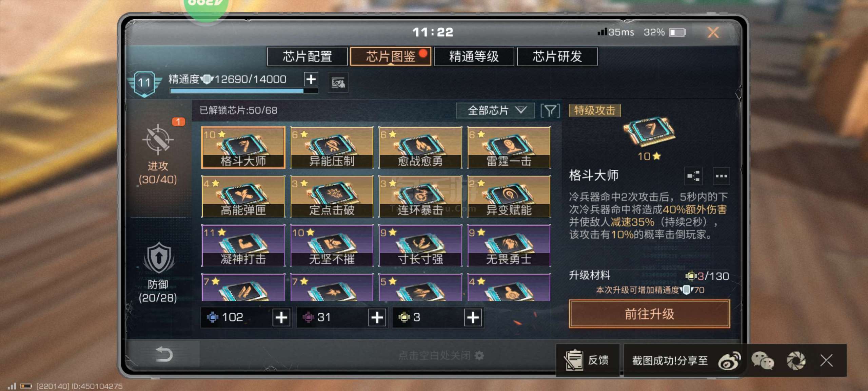Viewport: 868px width, 391px height.
Task: Switch to the 精通等级 tab
Action: [x=474, y=56]
